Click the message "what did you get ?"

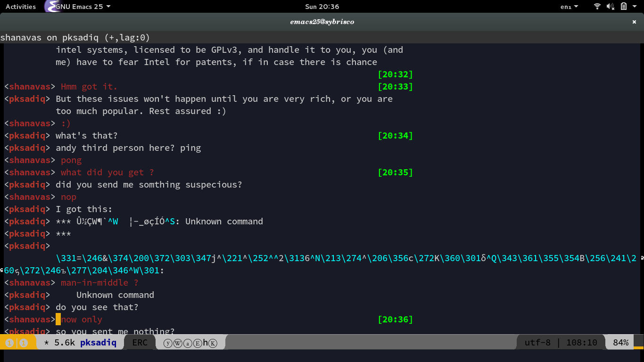click(x=107, y=172)
